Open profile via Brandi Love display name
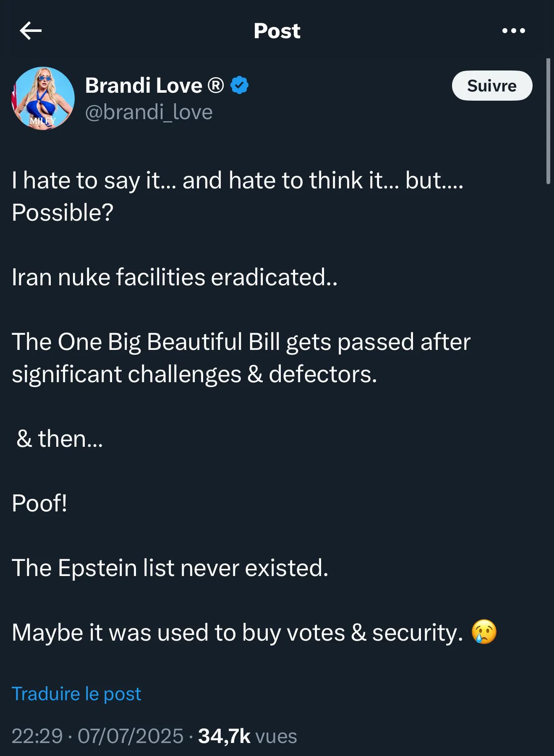Image resolution: width=554 pixels, height=756 pixels. click(x=144, y=86)
